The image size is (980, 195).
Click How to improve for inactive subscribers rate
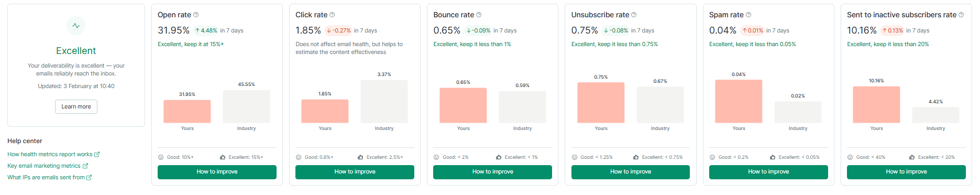[x=906, y=172]
